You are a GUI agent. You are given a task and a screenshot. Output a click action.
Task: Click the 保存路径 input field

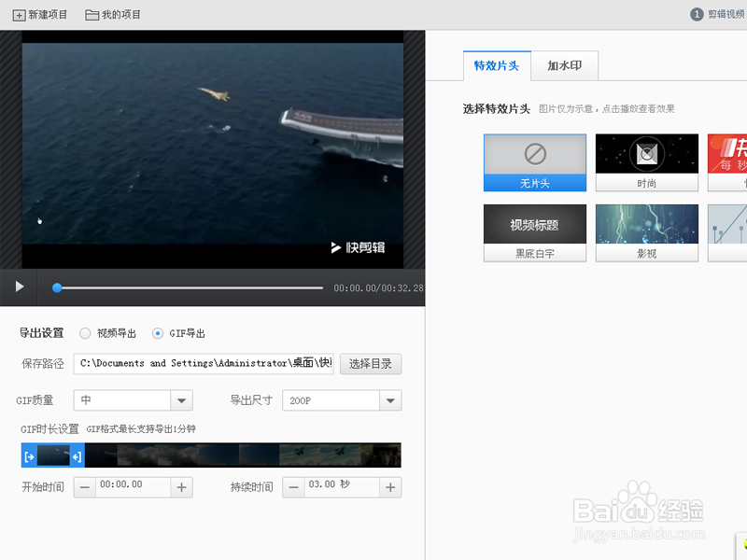tap(204, 363)
